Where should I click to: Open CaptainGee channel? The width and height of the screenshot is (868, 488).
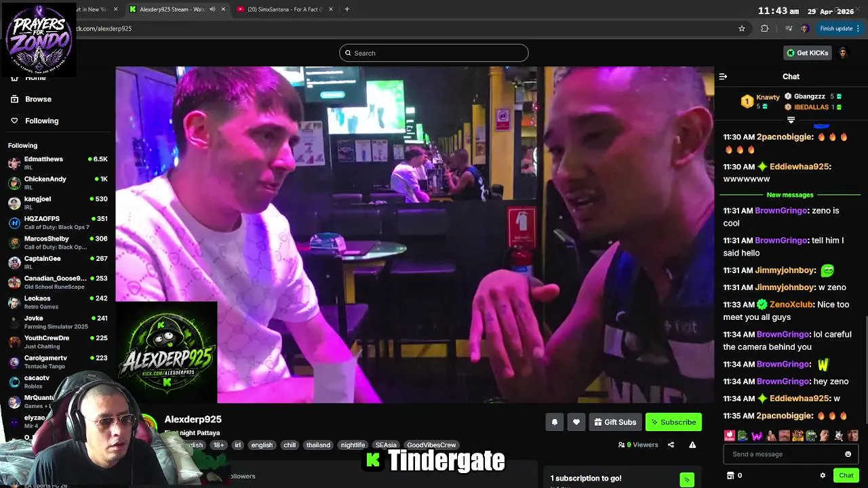tap(58, 262)
